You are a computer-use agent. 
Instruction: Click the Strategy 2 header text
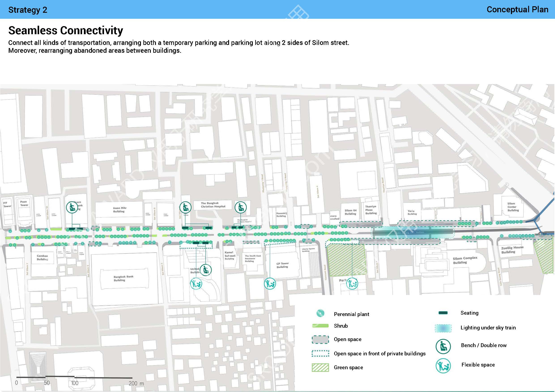[x=28, y=10]
